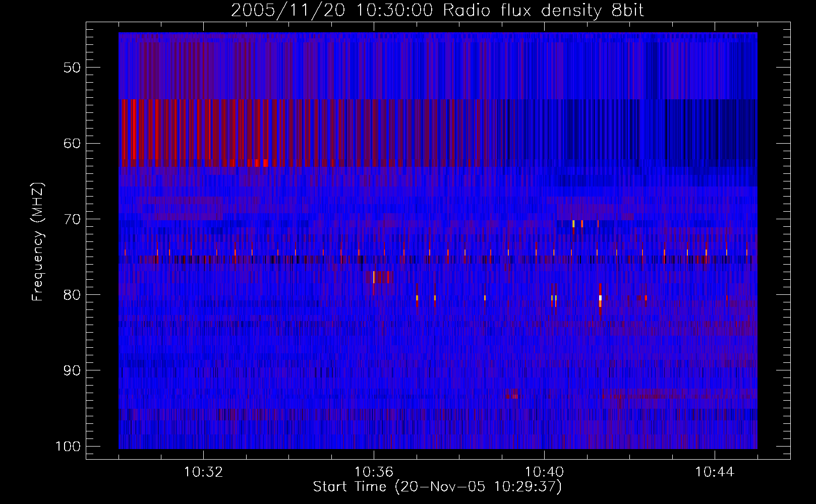Image resolution: width=816 pixels, height=504 pixels.
Task: Click the 80 frequency tick label
Action: coord(72,295)
